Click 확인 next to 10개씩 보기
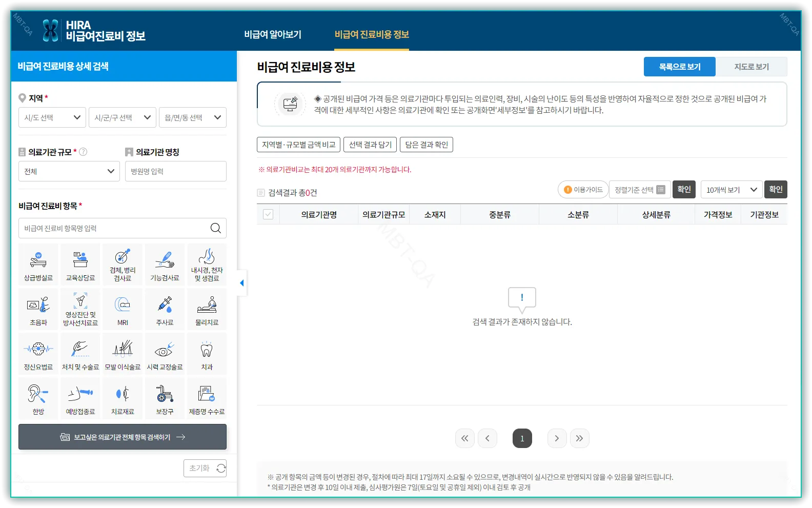This screenshot has width=812, height=508. pyautogui.click(x=776, y=189)
